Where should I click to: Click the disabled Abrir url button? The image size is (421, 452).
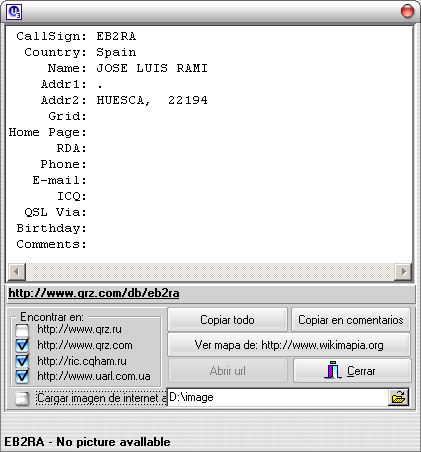point(227,371)
